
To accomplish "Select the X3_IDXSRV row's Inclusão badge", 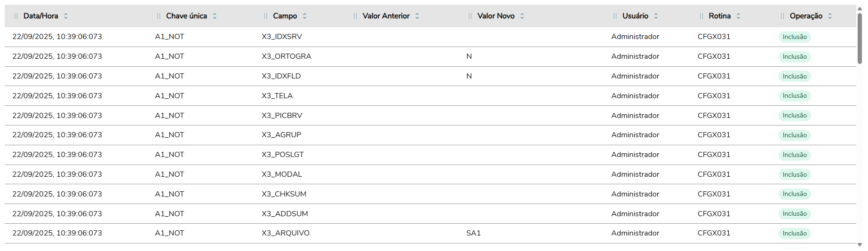I will (x=795, y=37).
